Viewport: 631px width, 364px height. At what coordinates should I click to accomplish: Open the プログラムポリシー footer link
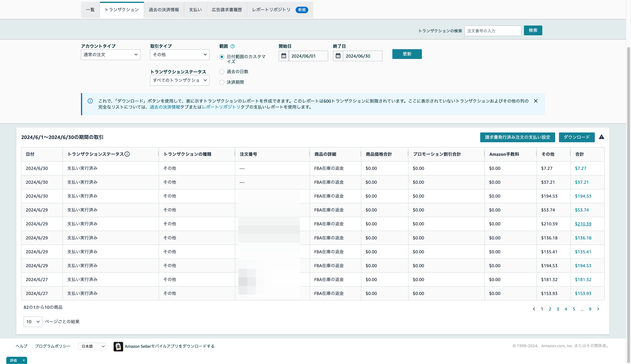[52, 346]
